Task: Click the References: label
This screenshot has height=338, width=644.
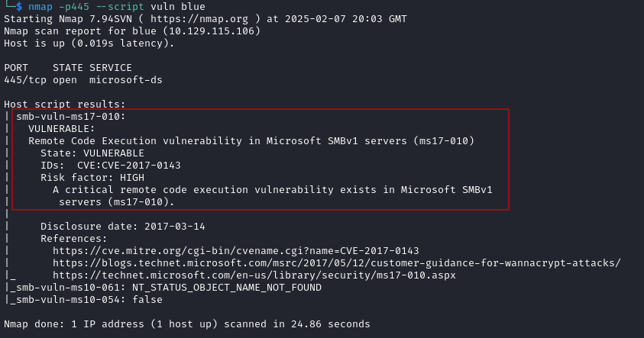Action: 73,239
